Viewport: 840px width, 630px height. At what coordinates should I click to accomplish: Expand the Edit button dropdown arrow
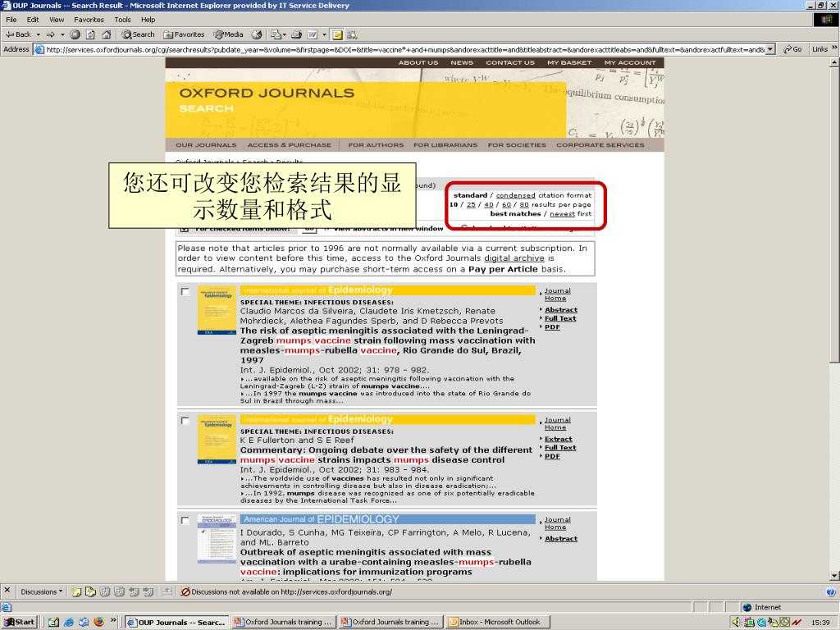(324, 34)
